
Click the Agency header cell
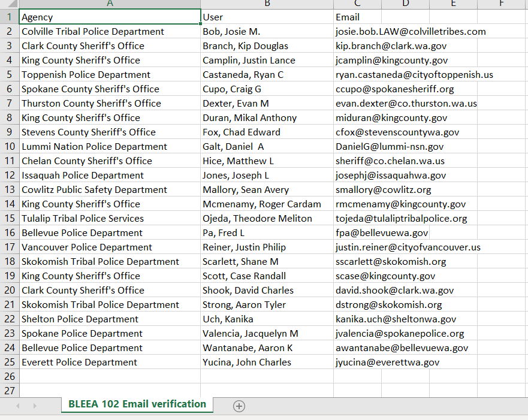pyautogui.click(x=110, y=17)
